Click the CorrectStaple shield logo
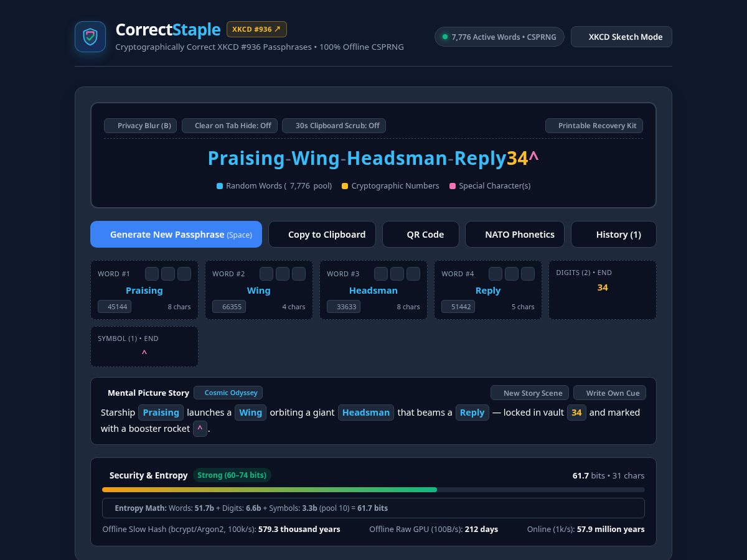Image resolution: width=747 pixels, height=560 pixels. click(x=90, y=37)
